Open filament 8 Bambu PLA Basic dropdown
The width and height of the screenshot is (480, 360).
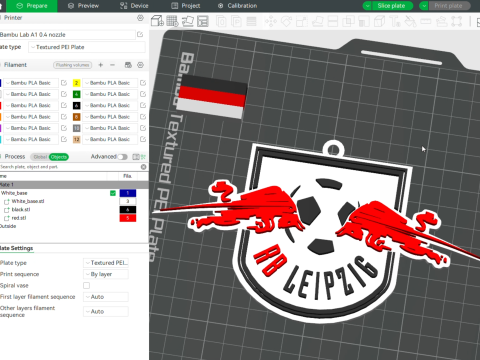click(110, 117)
